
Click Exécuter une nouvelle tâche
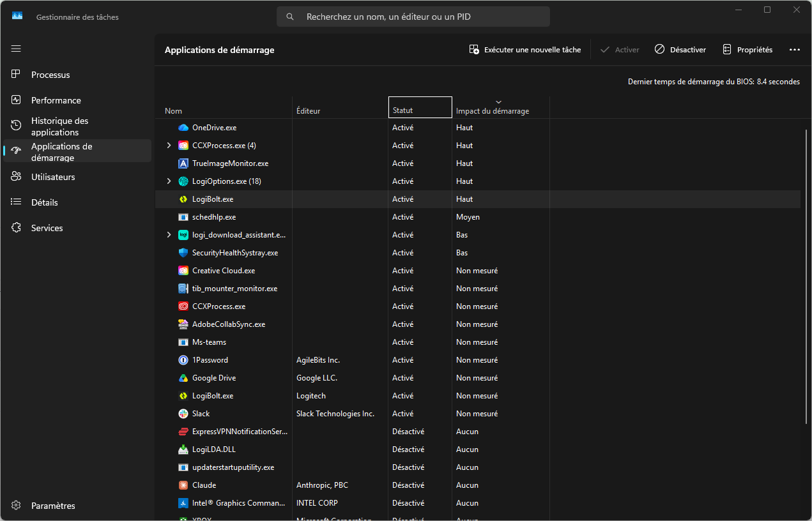(525, 50)
